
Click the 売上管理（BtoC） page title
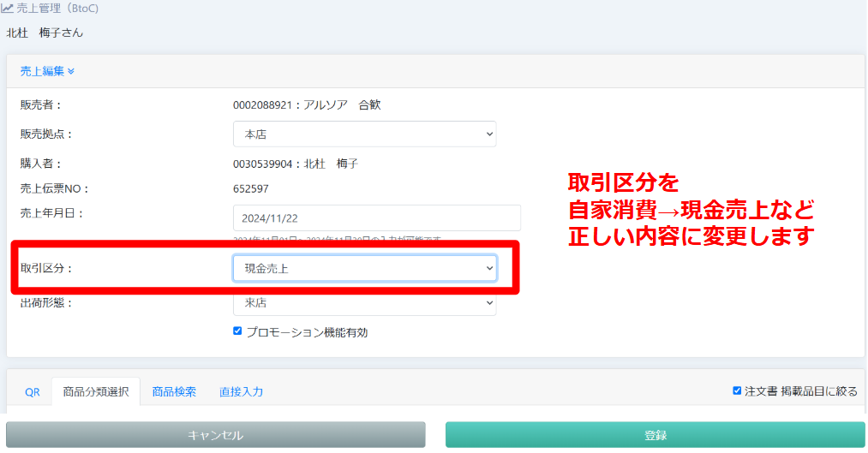pyautogui.click(x=57, y=8)
